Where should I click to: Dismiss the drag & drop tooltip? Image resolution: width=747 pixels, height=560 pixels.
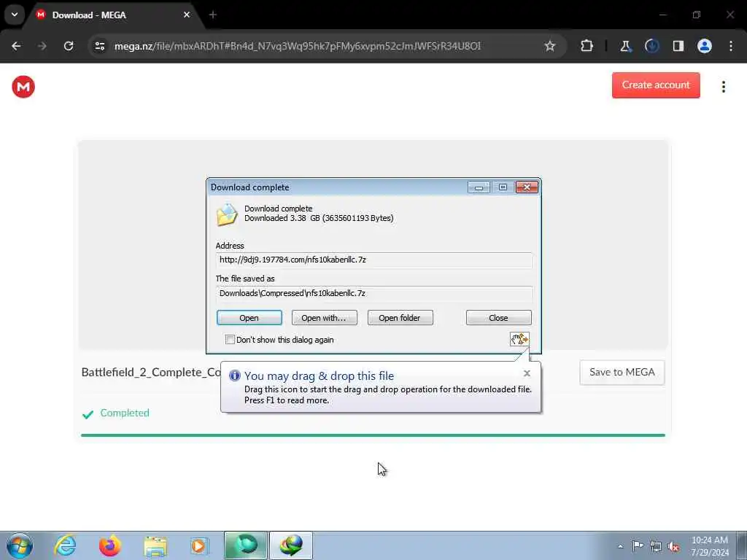[527, 373]
